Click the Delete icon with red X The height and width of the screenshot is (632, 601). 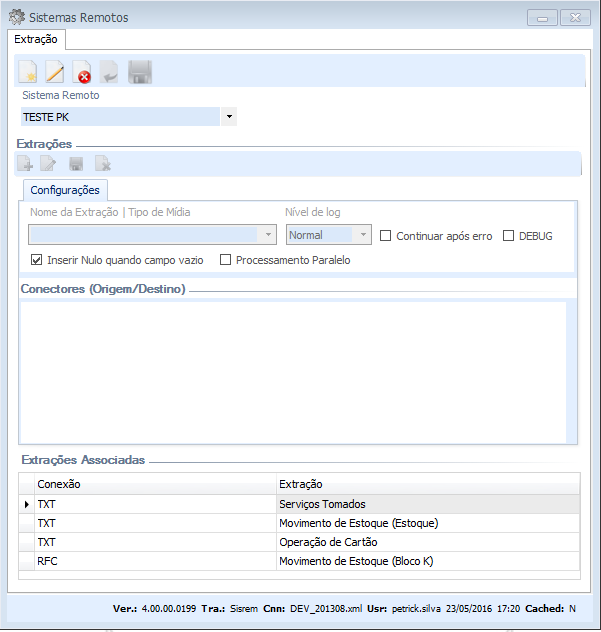click(x=82, y=72)
